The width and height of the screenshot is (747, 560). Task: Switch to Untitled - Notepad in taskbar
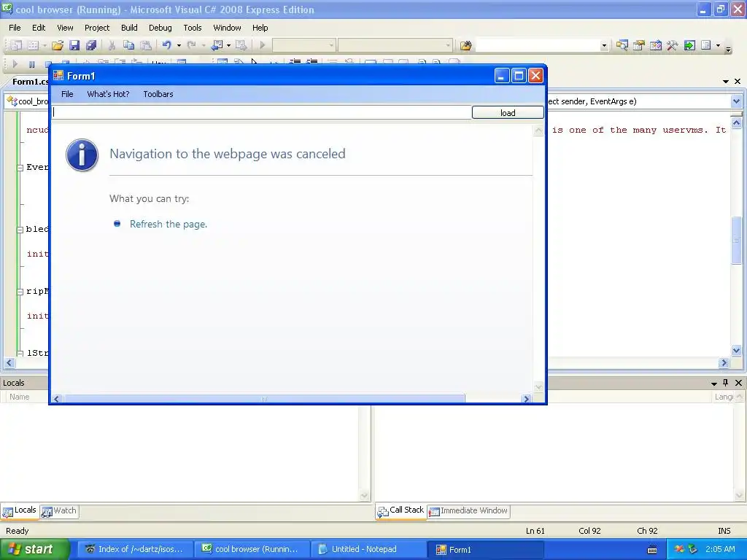(x=368, y=549)
